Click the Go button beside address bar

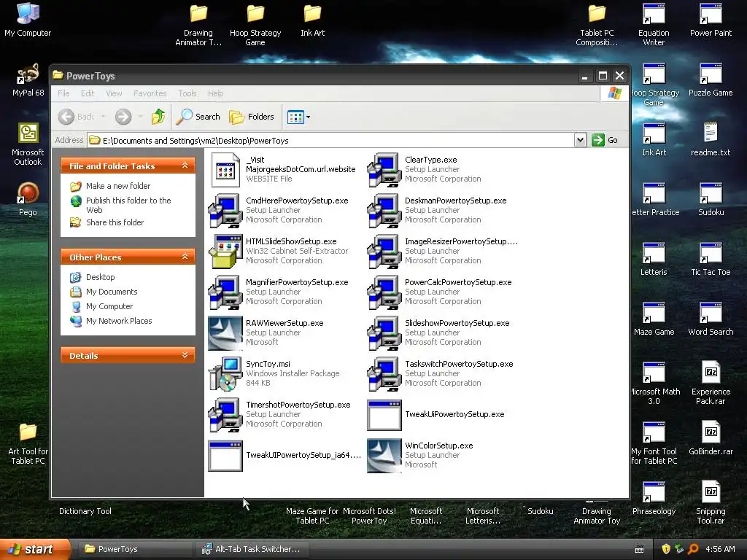[605, 140]
